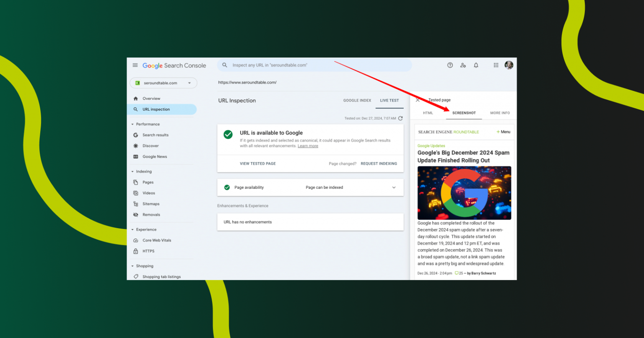Open the HTML tab in Tested page
The width and height of the screenshot is (644, 338).
[x=428, y=113]
